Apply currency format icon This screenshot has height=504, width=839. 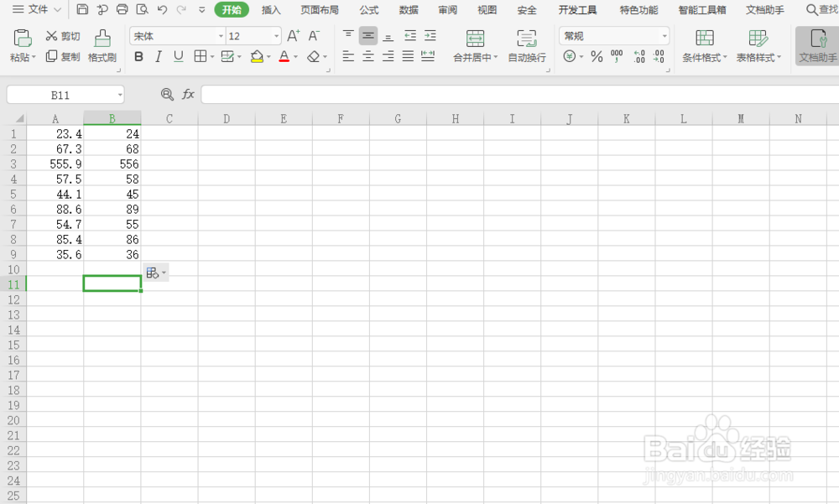(x=570, y=56)
